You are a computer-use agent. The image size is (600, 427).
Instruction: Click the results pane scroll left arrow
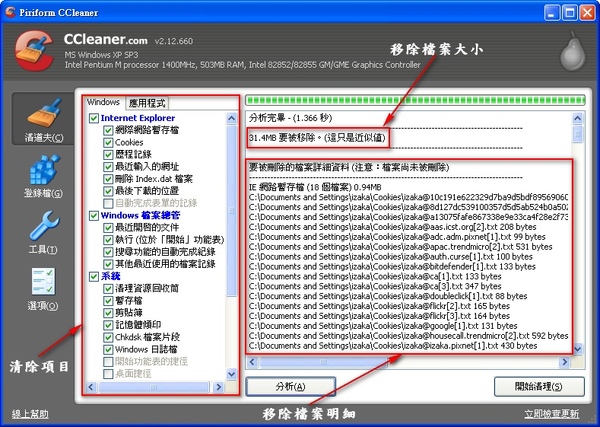tap(252, 362)
